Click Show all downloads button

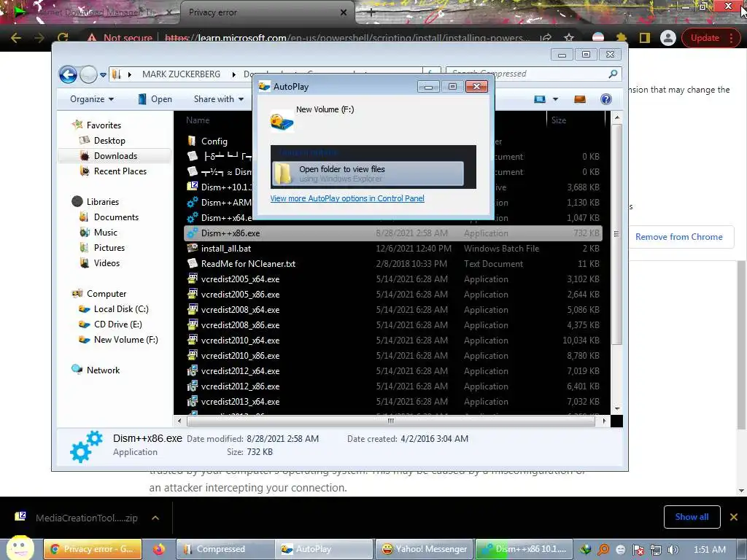click(692, 517)
